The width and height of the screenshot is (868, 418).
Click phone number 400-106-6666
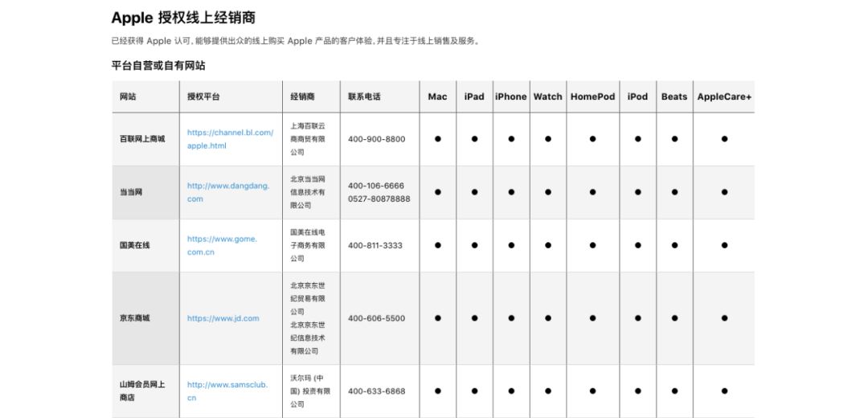tap(376, 186)
